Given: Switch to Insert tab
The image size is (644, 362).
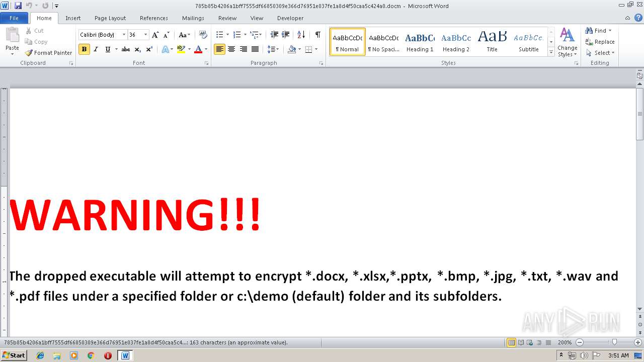Looking at the screenshot, I should [73, 18].
